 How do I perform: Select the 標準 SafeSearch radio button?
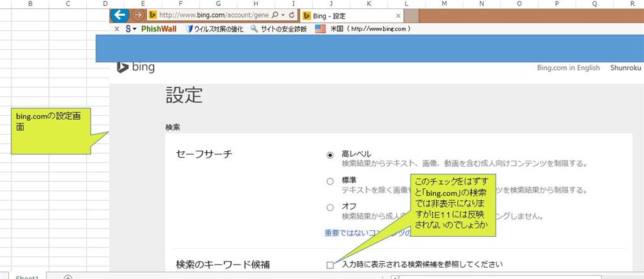tap(330, 181)
